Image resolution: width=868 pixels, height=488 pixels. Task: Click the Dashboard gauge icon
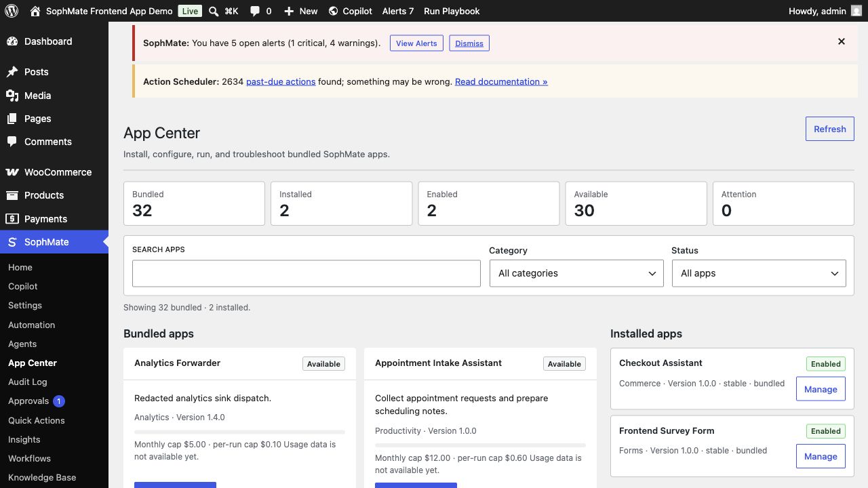pos(12,41)
